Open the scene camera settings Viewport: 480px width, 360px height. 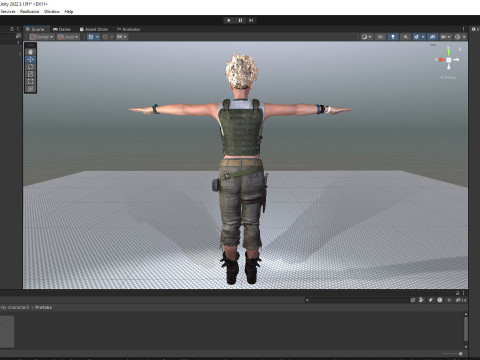(x=446, y=37)
